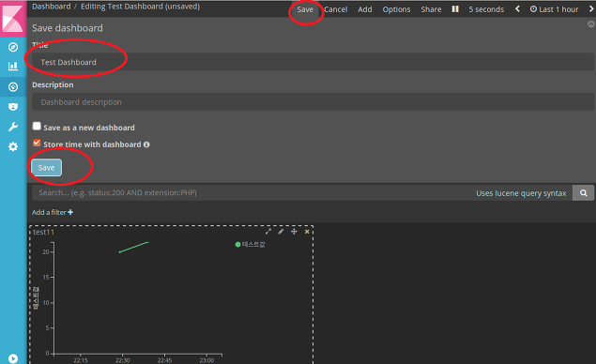596x364 pixels.
Task: Open Dev Tools wrench icon
Action: 13,127
